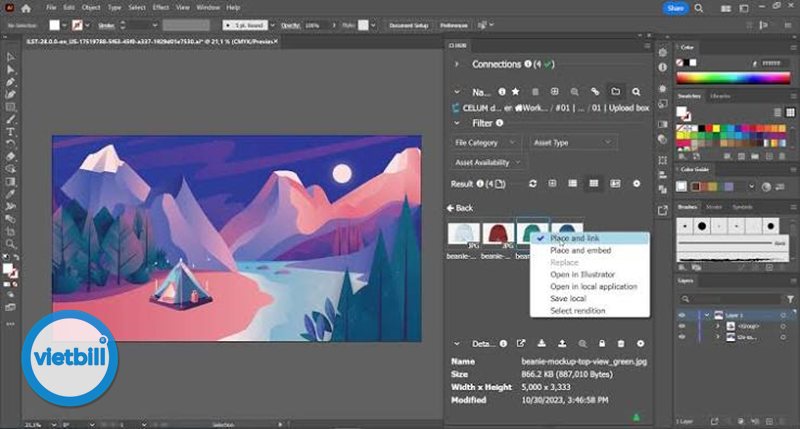This screenshot has height=429, width=800.
Task: Click the Share button
Action: [x=675, y=8]
